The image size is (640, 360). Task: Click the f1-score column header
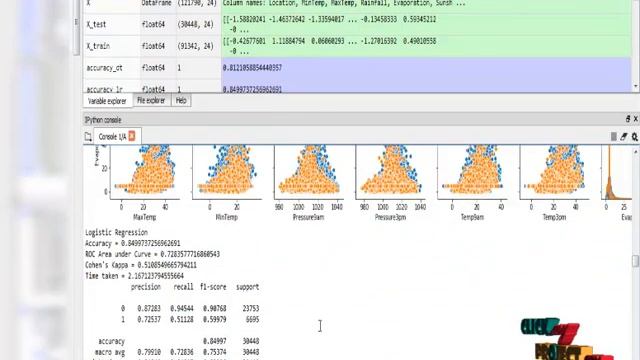[213, 287]
